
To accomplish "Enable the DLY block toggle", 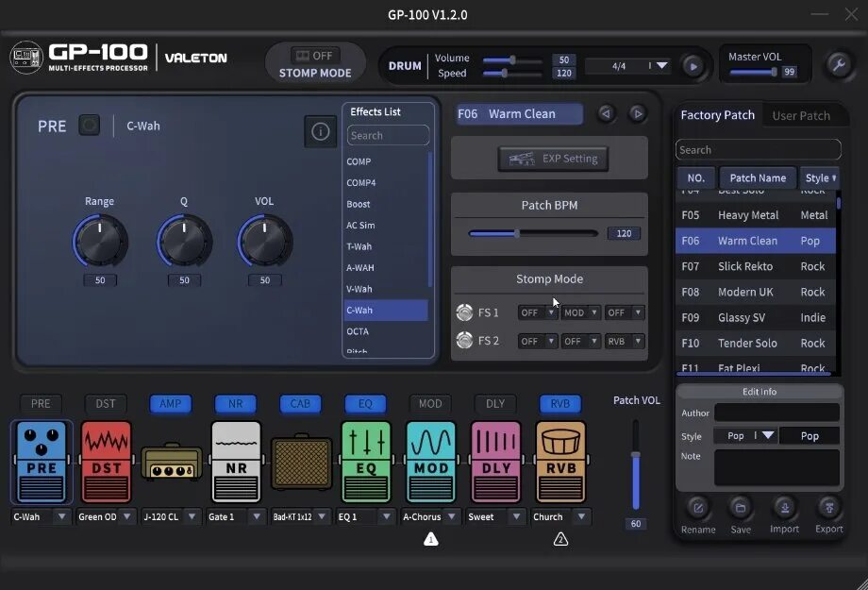I will coord(495,403).
